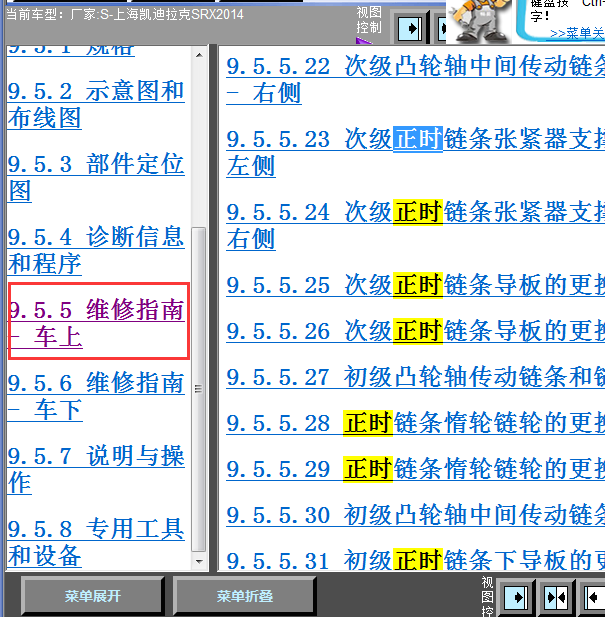Open link 9.5.5 维修指南 - 车上
This screenshot has height=617, width=605.
click(97, 323)
